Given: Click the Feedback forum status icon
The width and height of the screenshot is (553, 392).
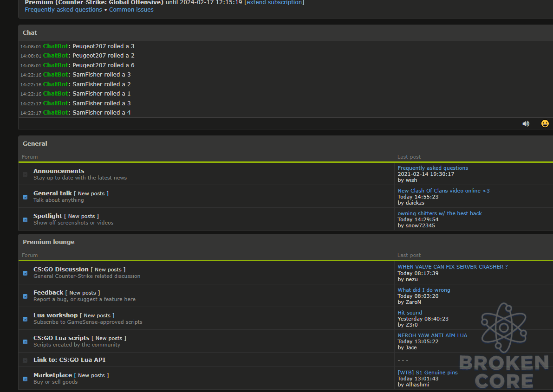Looking at the screenshot, I should 25,296.
